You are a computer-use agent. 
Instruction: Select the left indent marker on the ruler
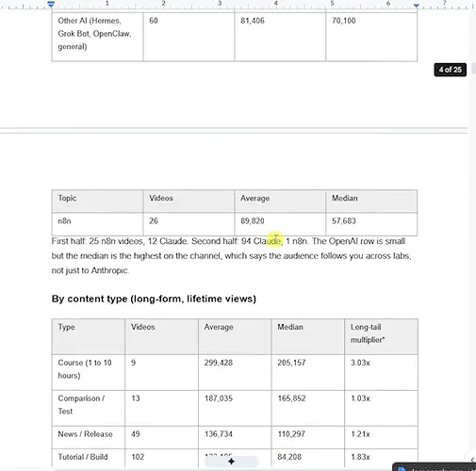51,4
